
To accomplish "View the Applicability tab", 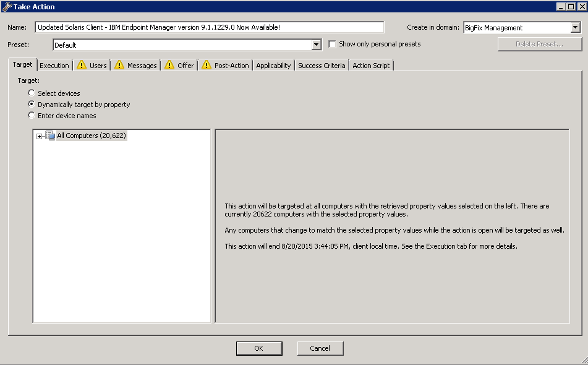I will point(273,66).
